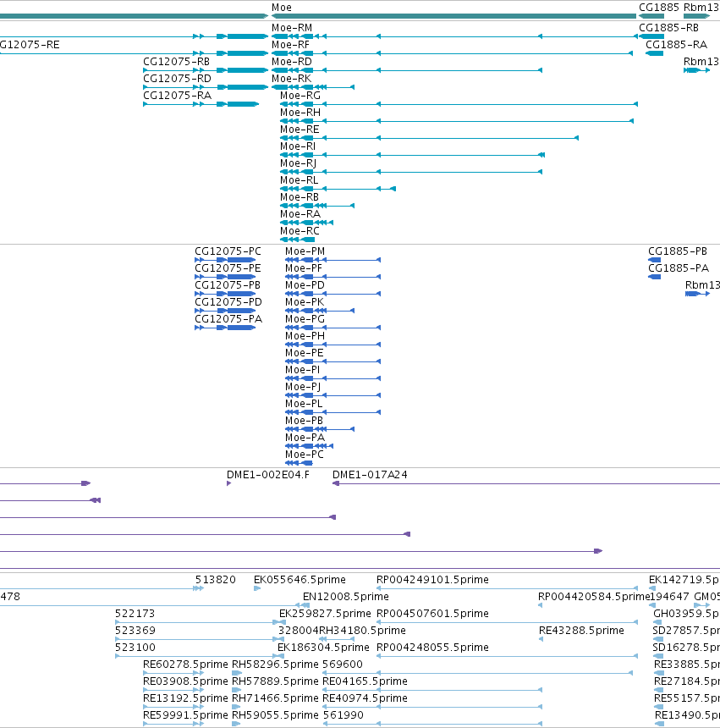Screen dimensions: 720x728
Task: Select the Moe-RI transcript label
Action: click(298, 146)
